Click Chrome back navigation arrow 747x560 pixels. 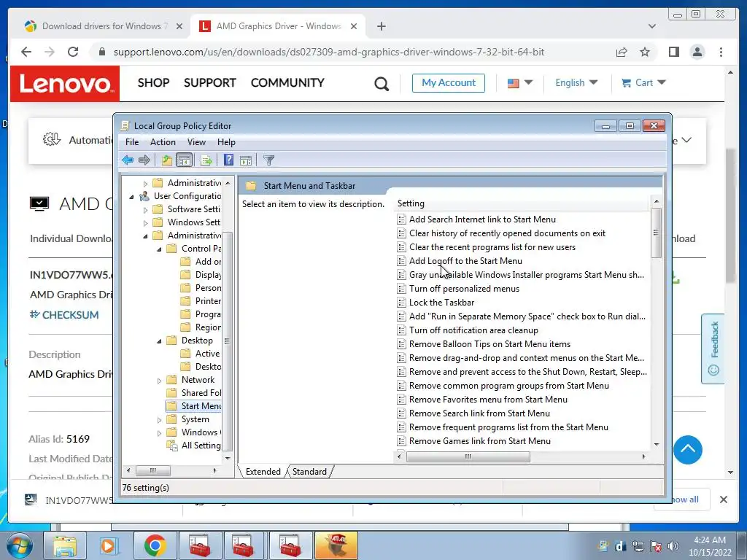tap(26, 52)
